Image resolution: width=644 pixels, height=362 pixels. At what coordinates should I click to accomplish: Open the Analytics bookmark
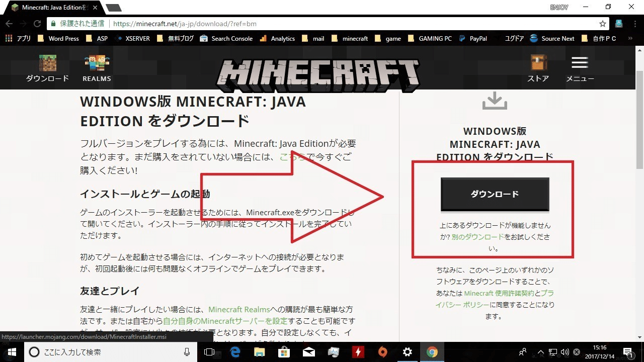pyautogui.click(x=277, y=38)
